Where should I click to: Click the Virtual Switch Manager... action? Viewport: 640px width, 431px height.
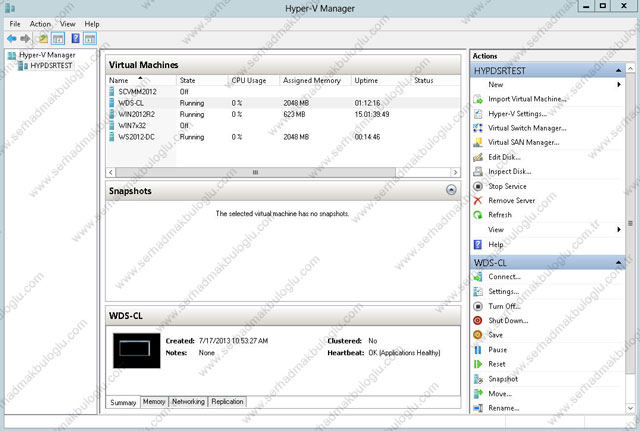pos(527,128)
